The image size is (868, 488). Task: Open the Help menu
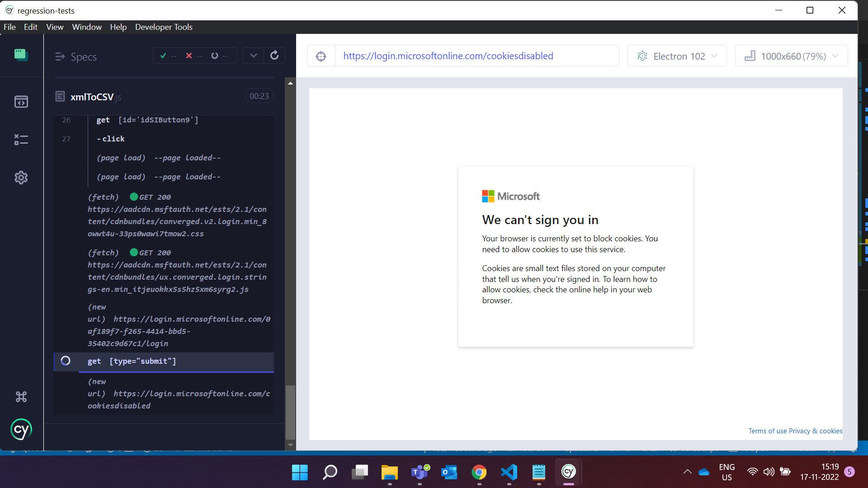point(118,27)
